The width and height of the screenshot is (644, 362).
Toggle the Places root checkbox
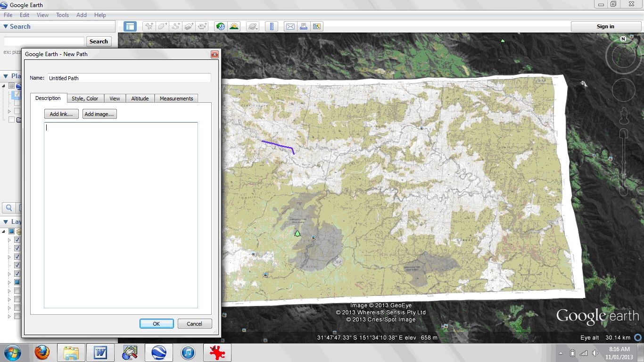pyautogui.click(x=11, y=86)
